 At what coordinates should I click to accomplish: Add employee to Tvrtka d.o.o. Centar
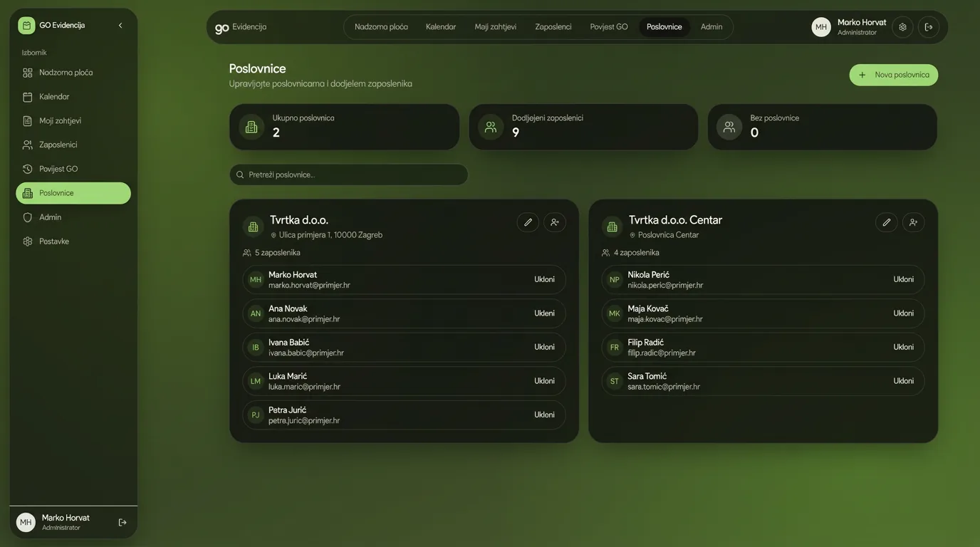click(x=914, y=222)
